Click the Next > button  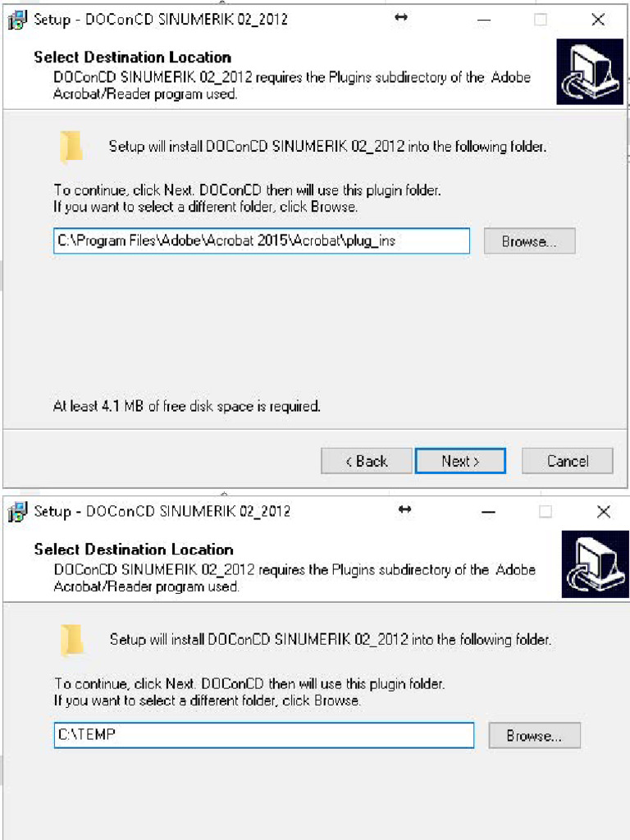(460, 461)
